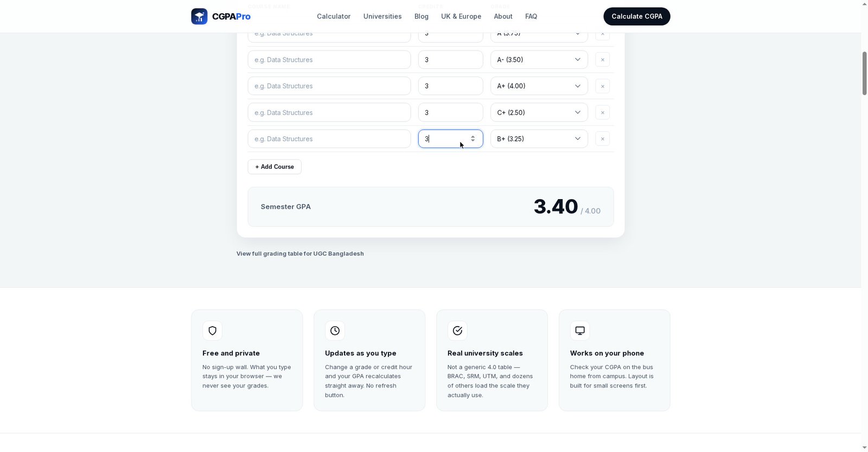Click the credits field in the B+ (3.25) row
The width and height of the screenshot is (868, 452).
tap(451, 139)
